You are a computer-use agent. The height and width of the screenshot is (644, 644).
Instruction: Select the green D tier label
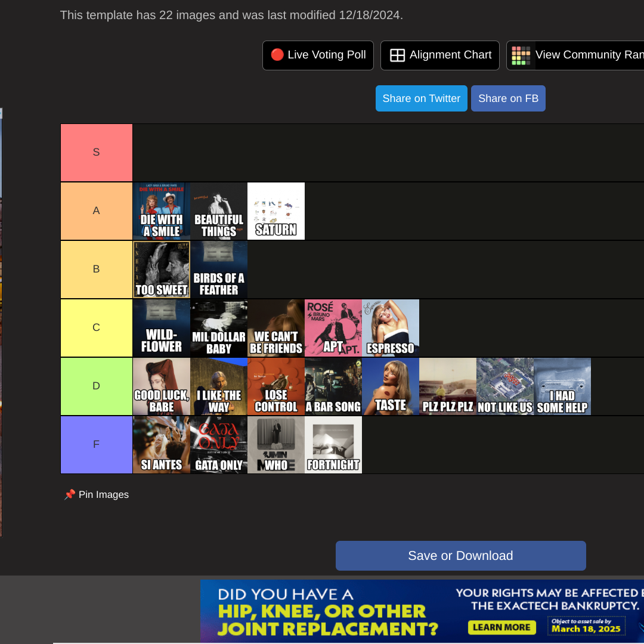(97, 386)
